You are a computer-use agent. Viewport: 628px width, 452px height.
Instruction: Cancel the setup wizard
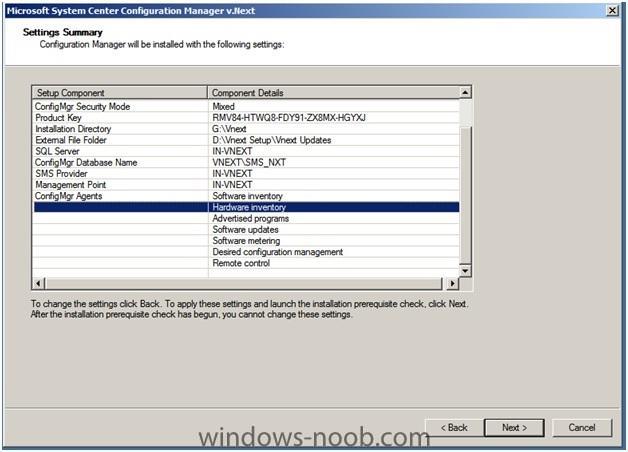tap(582, 428)
